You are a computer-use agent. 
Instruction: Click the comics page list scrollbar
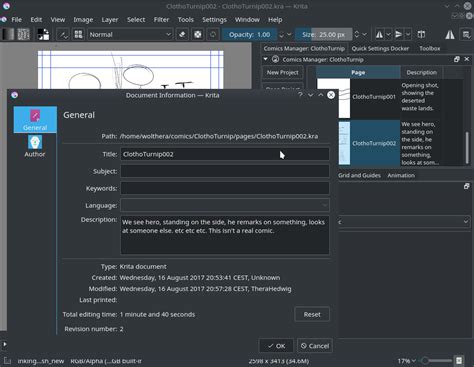click(467, 147)
